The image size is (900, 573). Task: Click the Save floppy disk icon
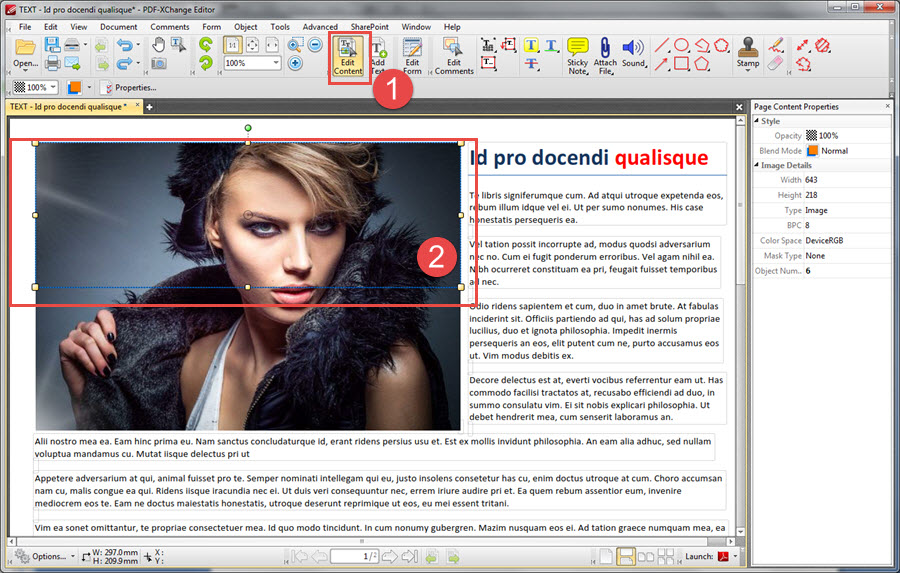pos(52,45)
